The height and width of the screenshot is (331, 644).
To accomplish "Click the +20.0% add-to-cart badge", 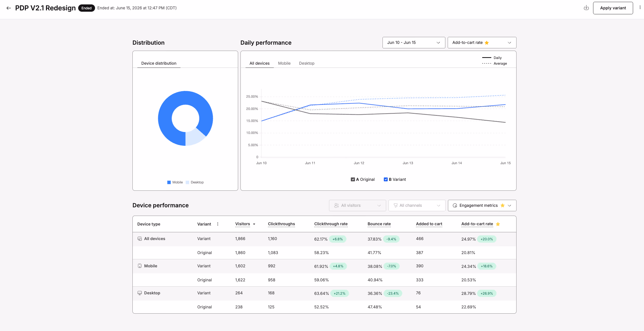I will pos(486,239).
